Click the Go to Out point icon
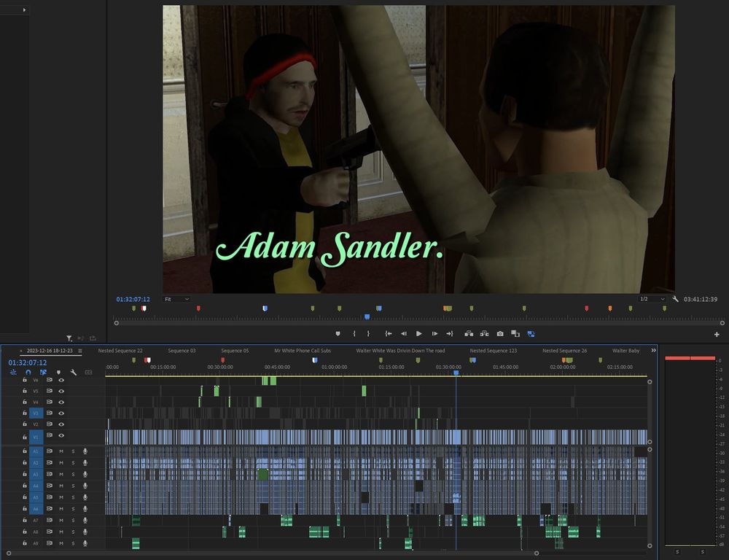 coord(450,333)
